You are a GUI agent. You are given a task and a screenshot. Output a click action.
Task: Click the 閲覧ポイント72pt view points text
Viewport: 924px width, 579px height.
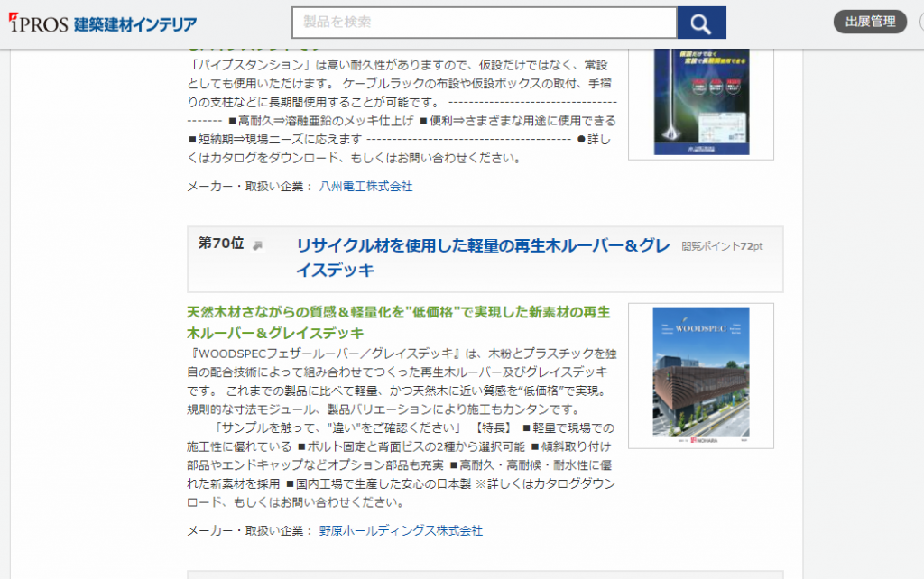coord(722,246)
